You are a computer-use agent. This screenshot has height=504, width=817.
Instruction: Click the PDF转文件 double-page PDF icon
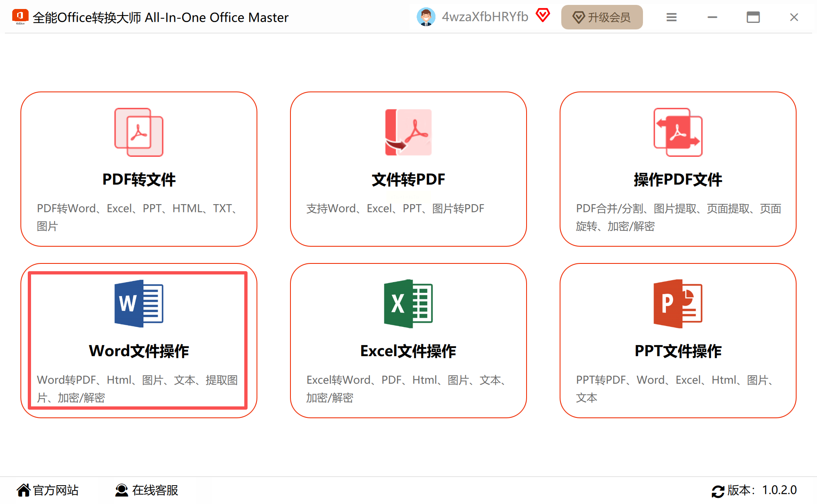[139, 132]
